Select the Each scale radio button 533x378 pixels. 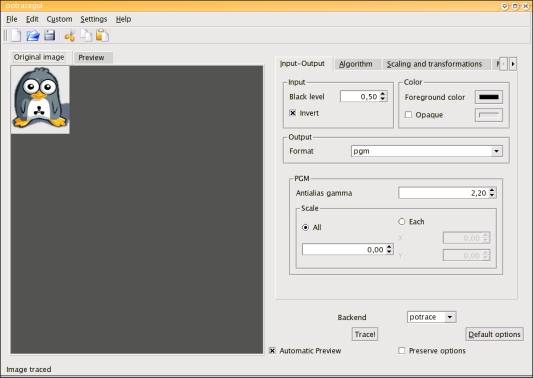point(401,221)
